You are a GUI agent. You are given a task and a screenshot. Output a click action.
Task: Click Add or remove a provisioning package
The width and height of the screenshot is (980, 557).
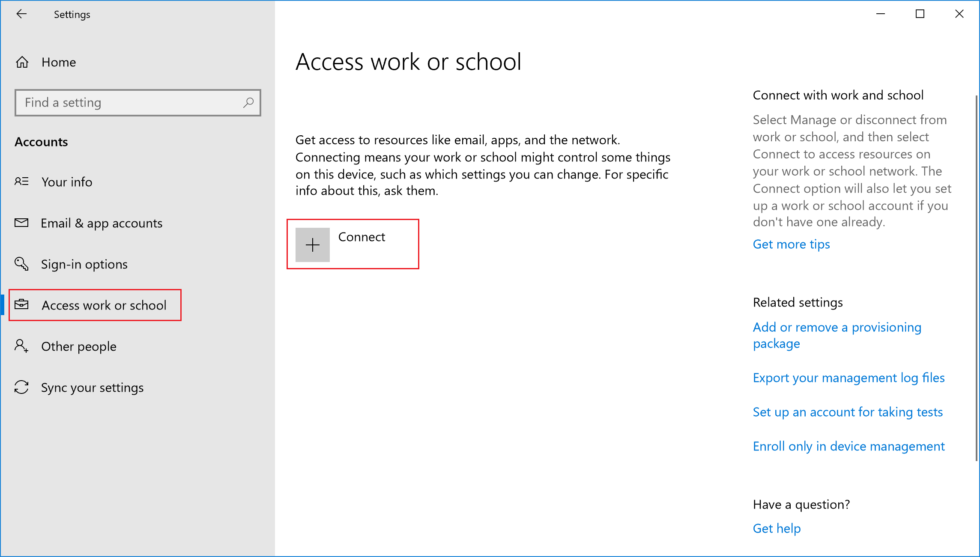[837, 335]
